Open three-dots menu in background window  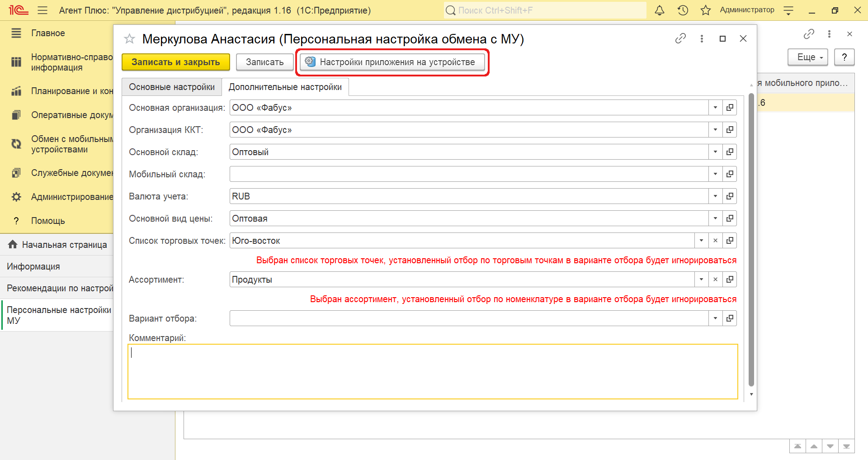tap(829, 34)
